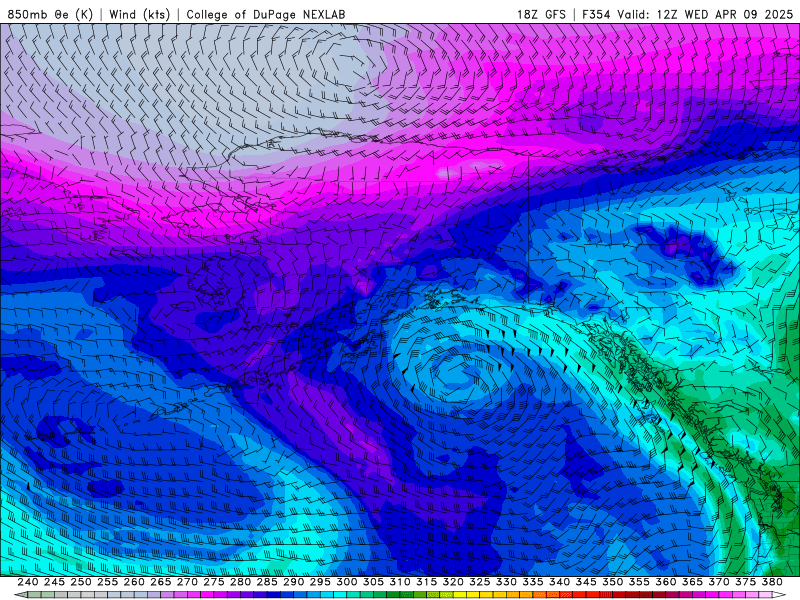Select the 265 value on the color scale
Image resolution: width=800 pixels, height=600 pixels.
(x=160, y=582)
